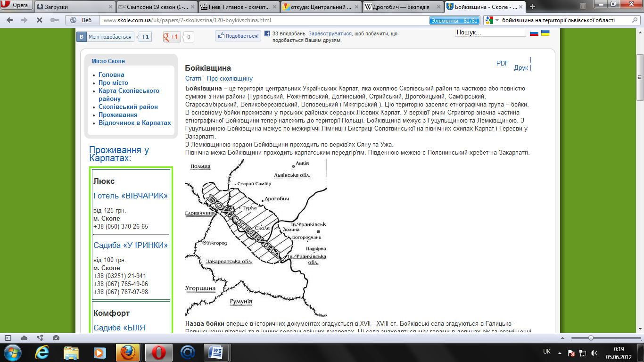Open the Проживання sidebar link

(x=118, y=115)
